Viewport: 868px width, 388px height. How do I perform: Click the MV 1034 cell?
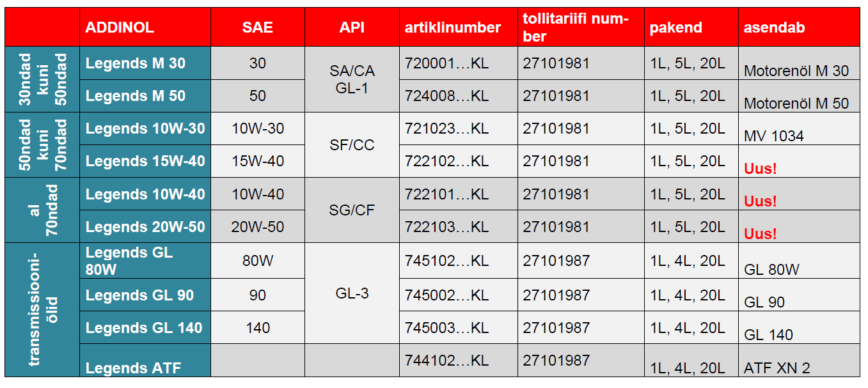click(774, 136)
